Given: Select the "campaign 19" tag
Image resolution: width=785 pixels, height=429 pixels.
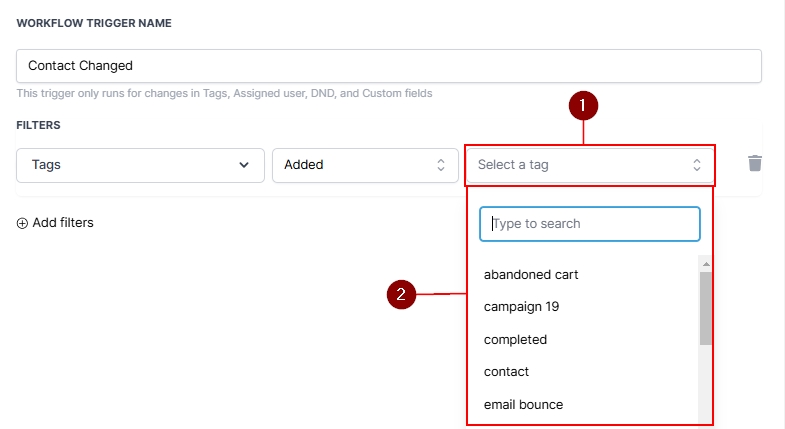Looking at the screenshot, I should 521,307.
